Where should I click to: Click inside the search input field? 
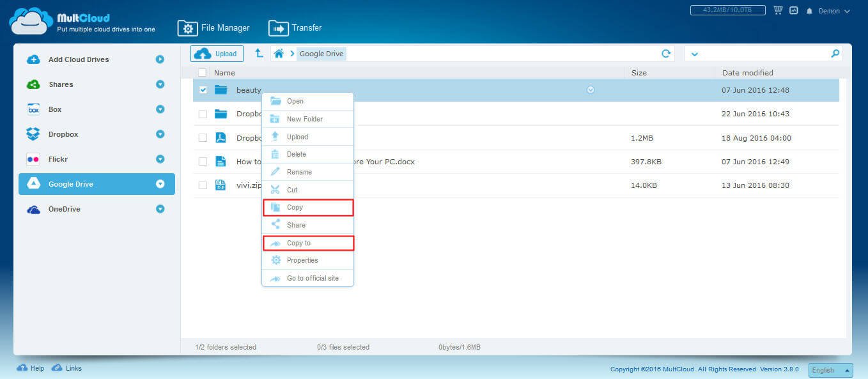(x=761, y=54)
